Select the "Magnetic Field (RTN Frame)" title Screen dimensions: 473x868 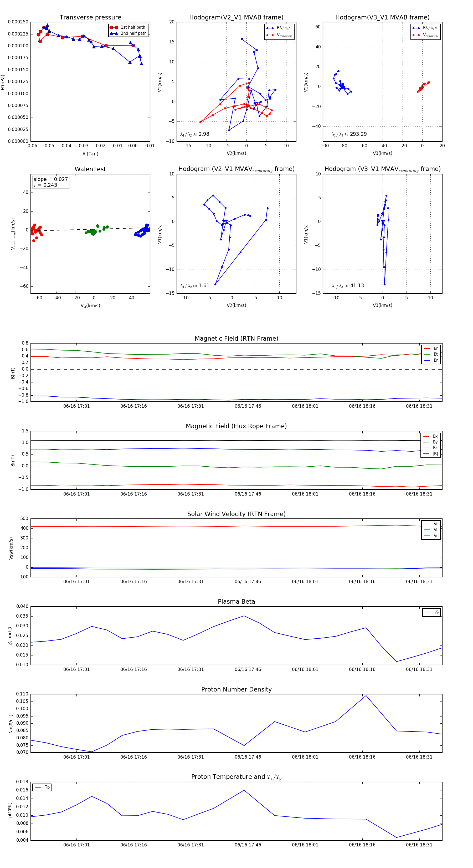pyautogui.click(x=236, y=339)
